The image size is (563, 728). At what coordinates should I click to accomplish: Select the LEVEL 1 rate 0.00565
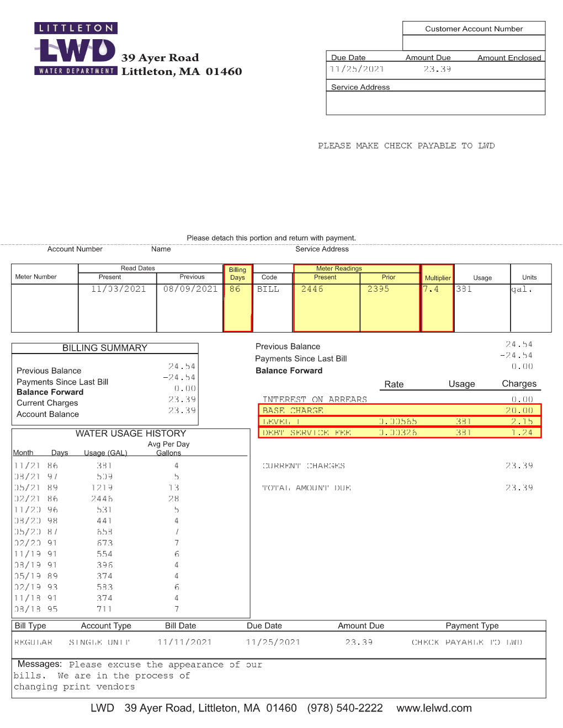coord(397,421)
